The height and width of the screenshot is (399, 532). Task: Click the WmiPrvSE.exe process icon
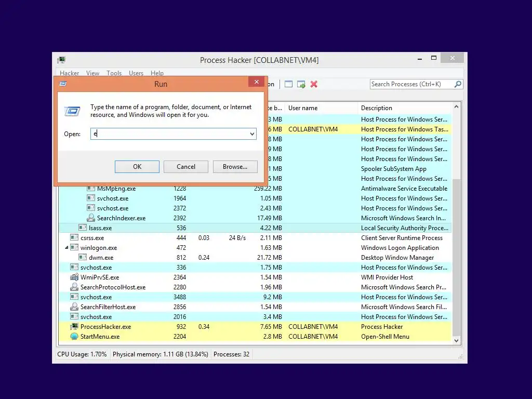pos(74,277)
